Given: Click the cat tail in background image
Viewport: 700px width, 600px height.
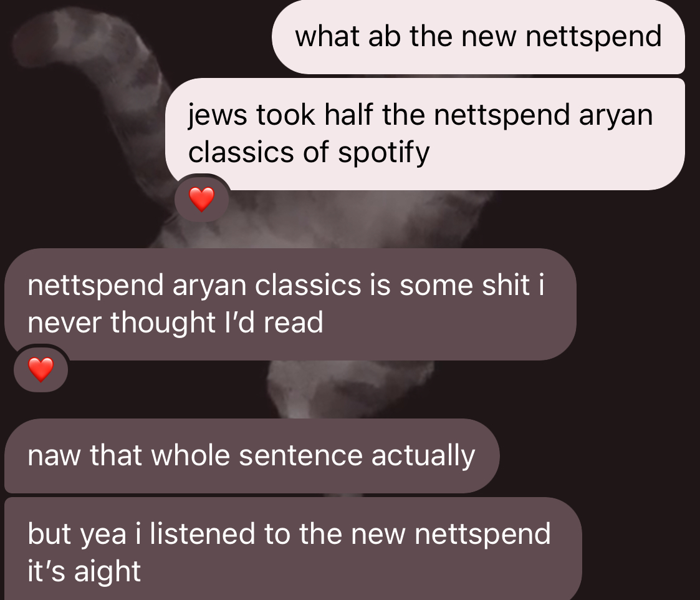Looking at the screenshot, I should pyautogui.click(x=89, y=58).
